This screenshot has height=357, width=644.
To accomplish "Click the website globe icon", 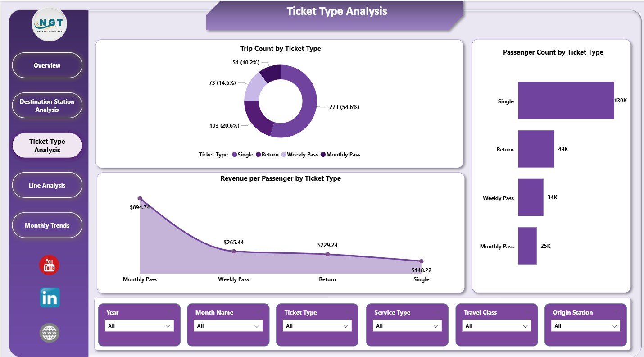I will [49, 332].
